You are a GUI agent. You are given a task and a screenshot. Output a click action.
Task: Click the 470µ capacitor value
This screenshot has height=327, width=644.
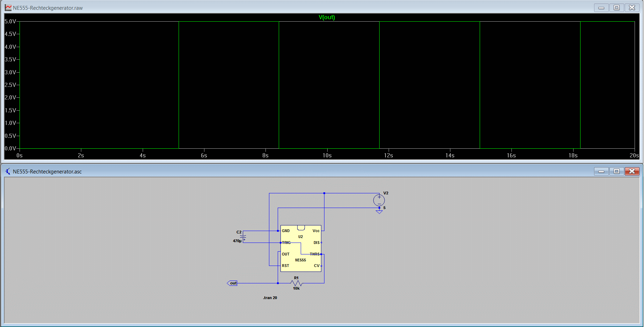[237, 241]
